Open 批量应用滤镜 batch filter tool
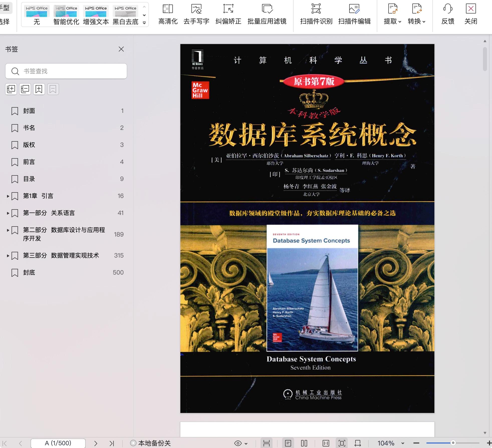 coord(267,15)
